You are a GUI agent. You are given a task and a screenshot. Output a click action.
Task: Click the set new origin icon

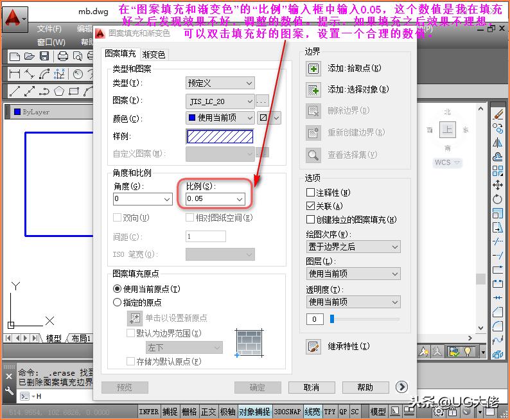click(134, 318)
